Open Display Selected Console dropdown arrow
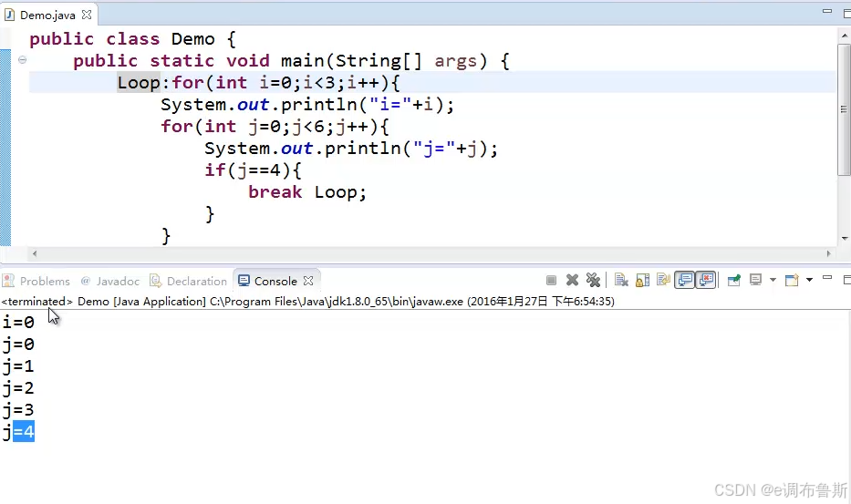The image size is (851, 504). click(773, 281)
